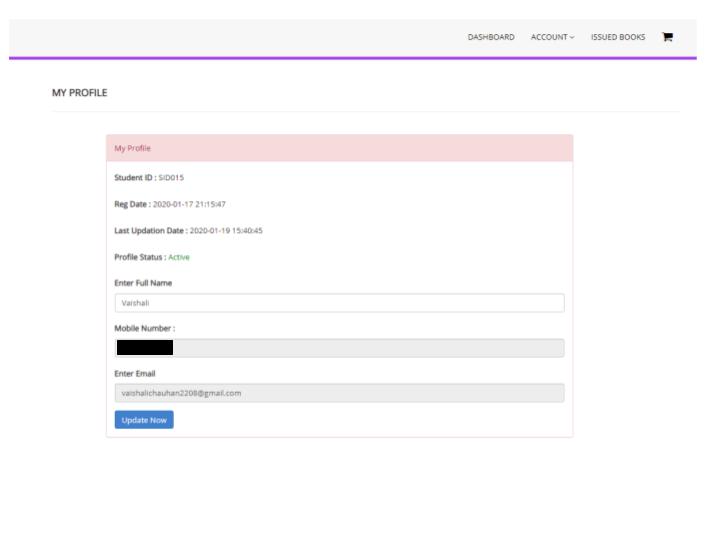
Task: Click the My Profile panel header
Action: (339, 148)
